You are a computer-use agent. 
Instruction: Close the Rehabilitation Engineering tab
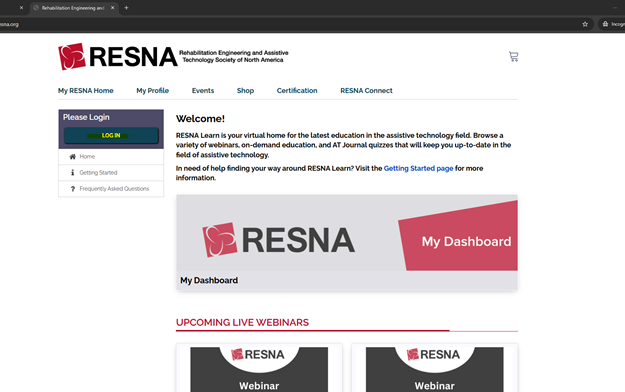[x=112, y=8]
